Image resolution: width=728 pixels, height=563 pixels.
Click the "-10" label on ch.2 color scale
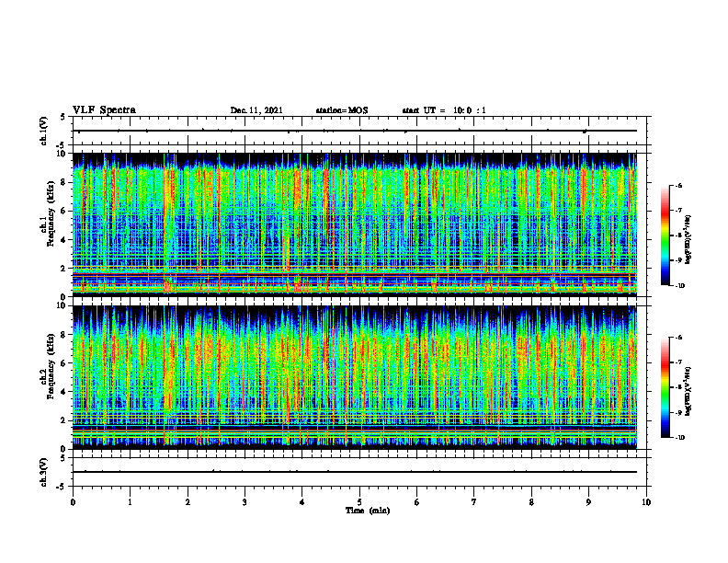click(679, 438)
